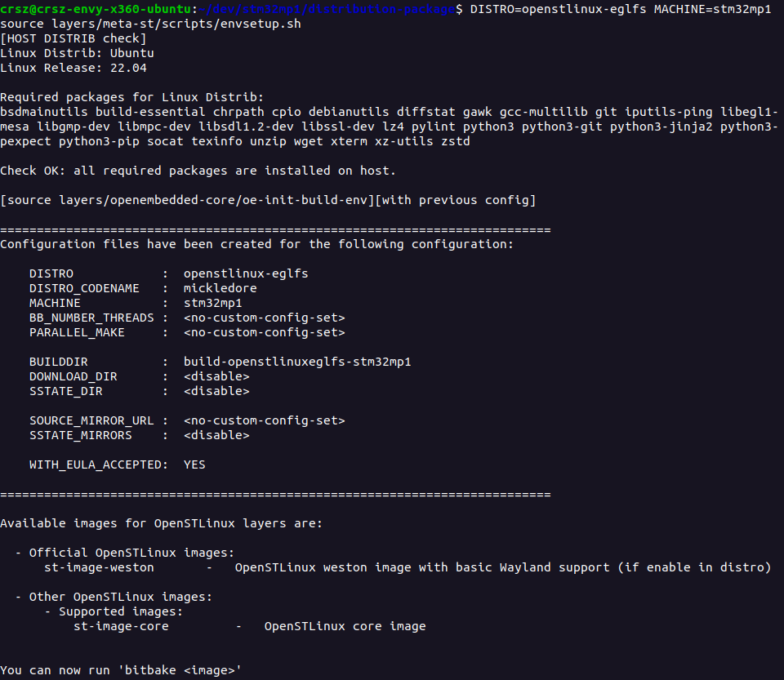Image resolution: width=784 pixels, height=680 pixels.
Task: Click the unzip package name
Action: pyautogui.click(x=268, y=141)
